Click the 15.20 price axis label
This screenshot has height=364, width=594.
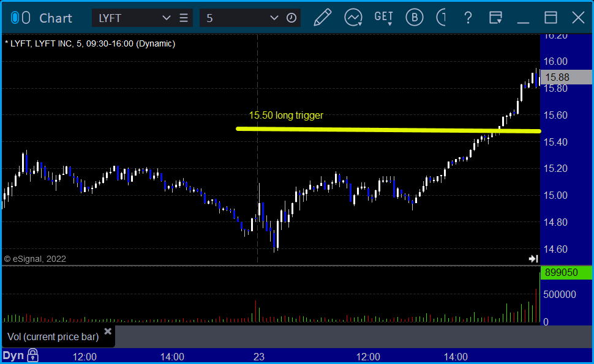coord(555,168)
